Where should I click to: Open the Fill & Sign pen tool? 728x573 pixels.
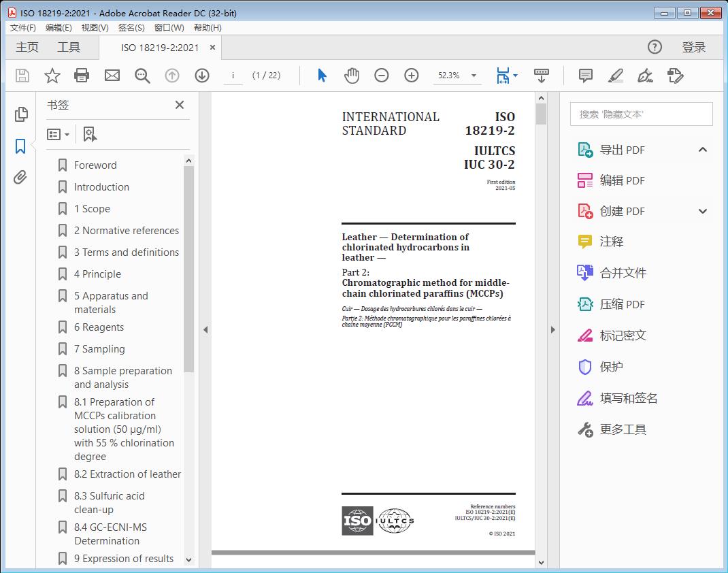[645, 76]
